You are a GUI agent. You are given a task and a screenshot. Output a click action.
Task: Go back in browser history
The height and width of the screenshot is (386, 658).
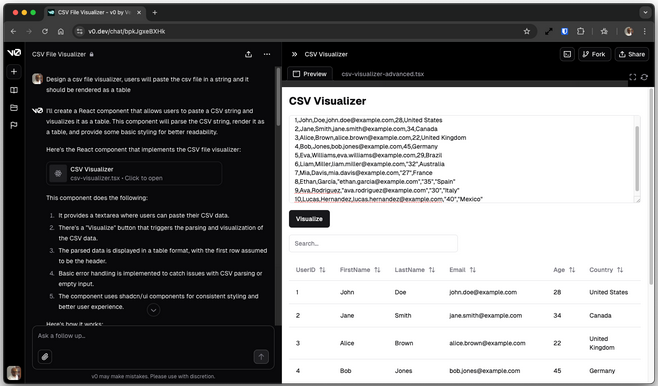(13, 31)
